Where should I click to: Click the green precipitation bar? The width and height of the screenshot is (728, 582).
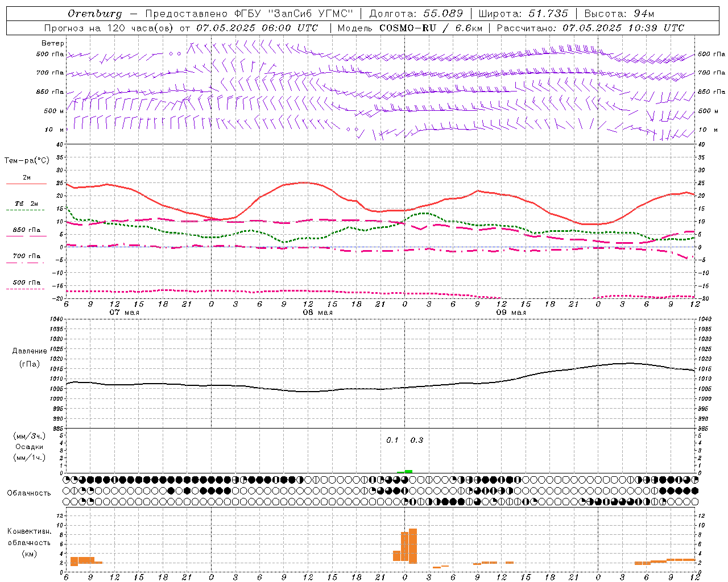click(408, 471)
